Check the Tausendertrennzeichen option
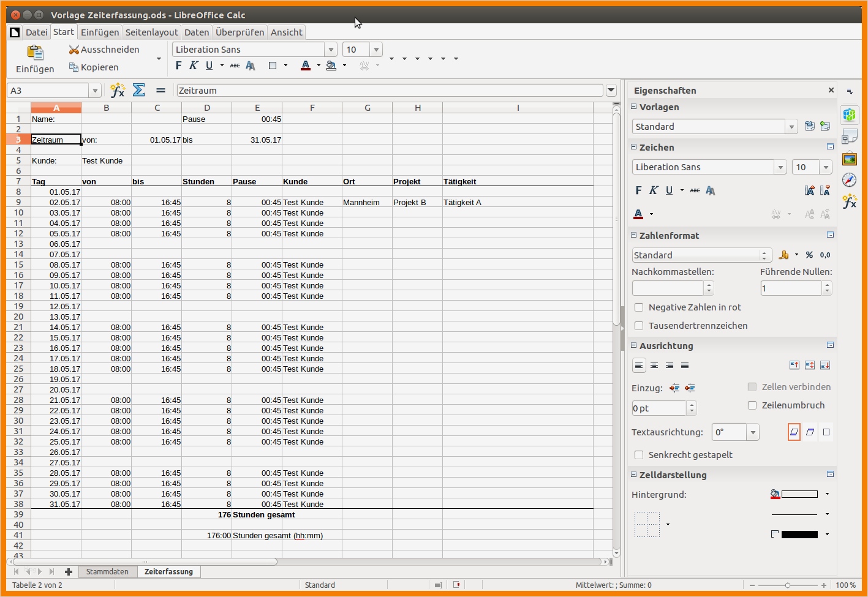This screenshot has width=868, height=597. click(639, 326)
